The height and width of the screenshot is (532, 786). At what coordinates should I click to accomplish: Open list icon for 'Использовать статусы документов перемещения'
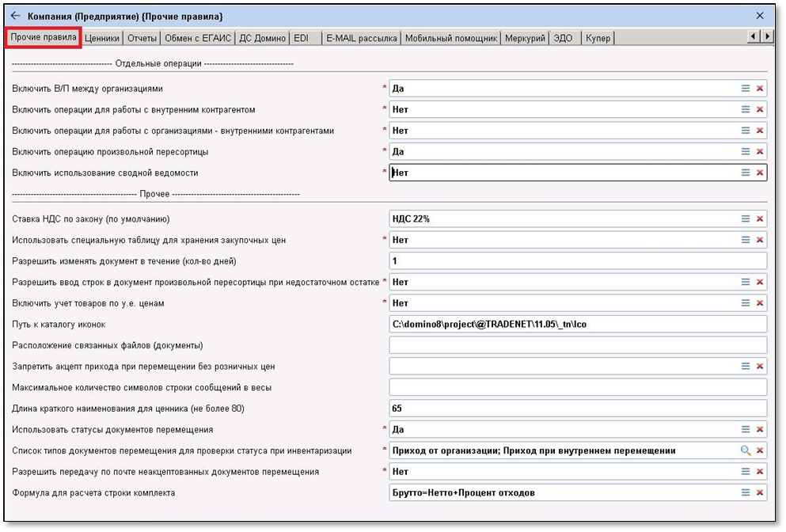(746, 429)
